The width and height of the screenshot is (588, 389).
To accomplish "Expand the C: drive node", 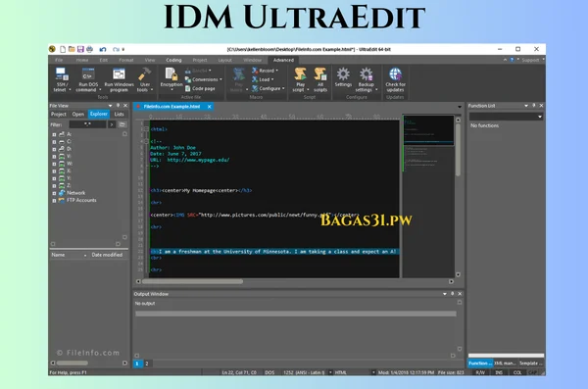I will point(54,142).
